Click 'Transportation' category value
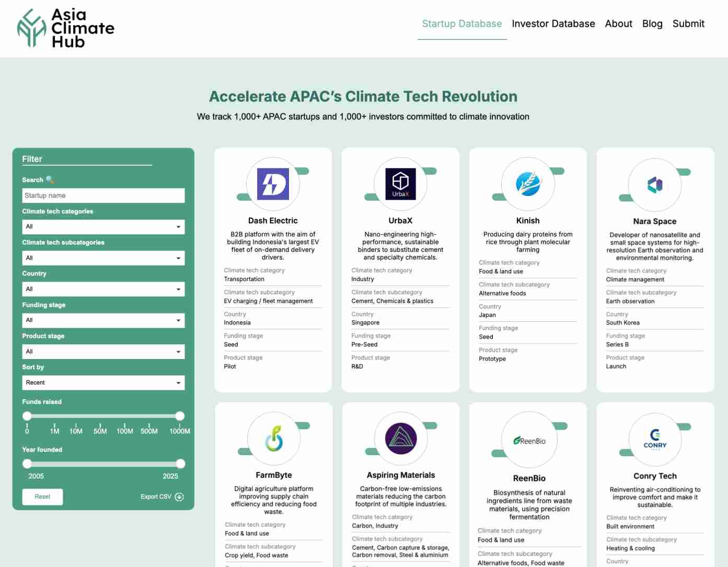This screenshot has height=567, width=728. click(244, 279)
